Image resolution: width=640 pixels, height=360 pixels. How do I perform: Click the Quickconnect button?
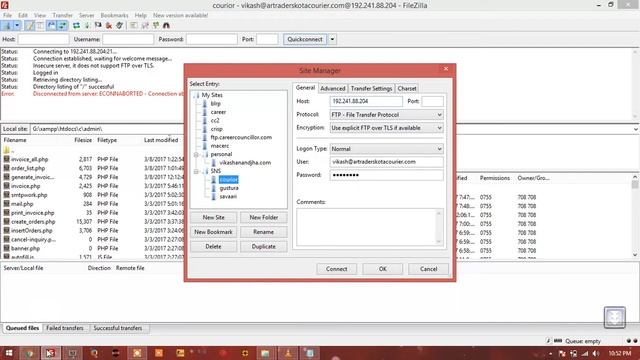click(305, 39)
